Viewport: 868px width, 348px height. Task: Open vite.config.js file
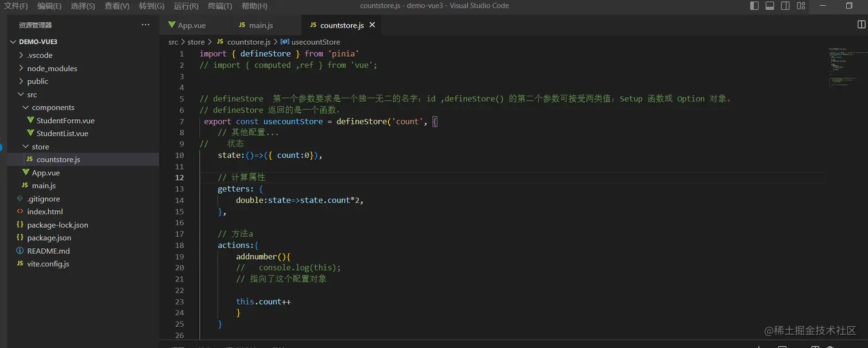tap(83, 264)
